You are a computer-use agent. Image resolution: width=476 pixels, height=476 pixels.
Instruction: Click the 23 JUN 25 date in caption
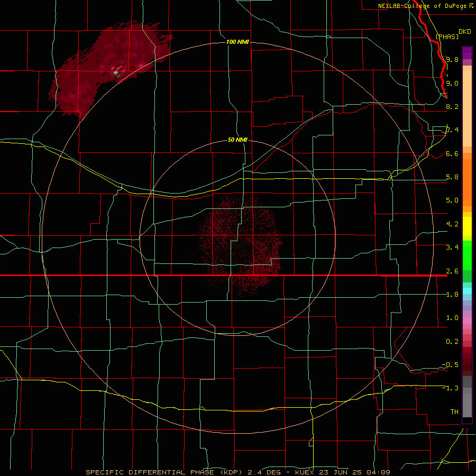click(340, 472)
